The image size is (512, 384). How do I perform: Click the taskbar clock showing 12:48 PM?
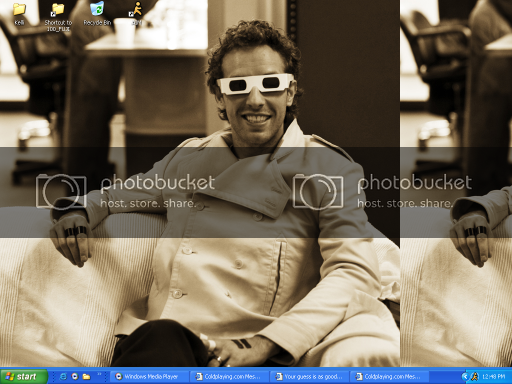(x=493, y=377)
